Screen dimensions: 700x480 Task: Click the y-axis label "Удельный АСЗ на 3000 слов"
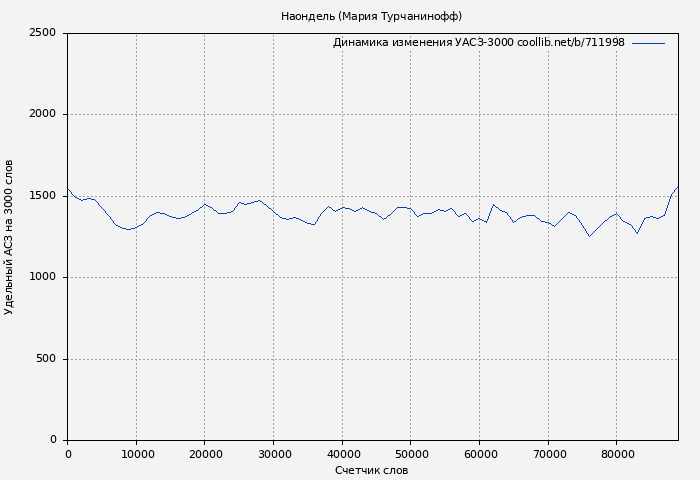pyautogui.click(x=10, y=237)
